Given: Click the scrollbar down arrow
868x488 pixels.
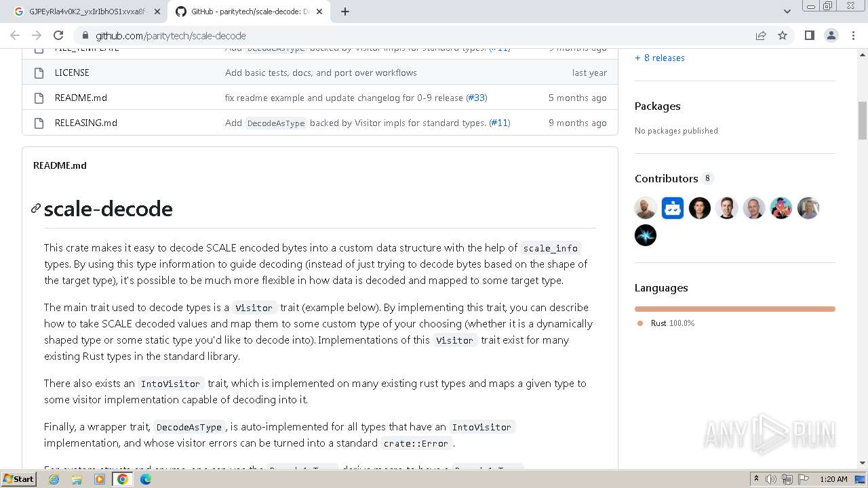Looking at the screenshot, I should coord(863,463).
